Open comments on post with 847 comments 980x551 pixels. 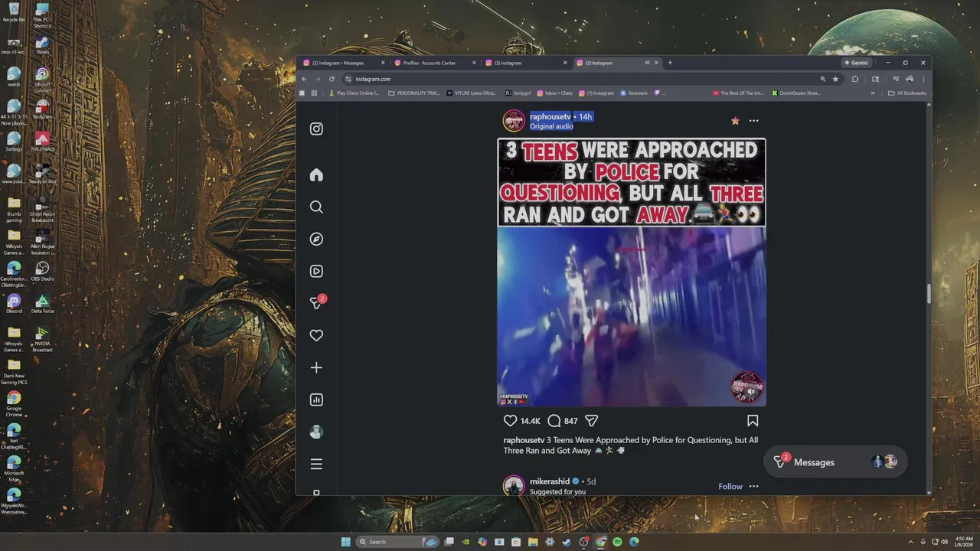click(554, 421)
